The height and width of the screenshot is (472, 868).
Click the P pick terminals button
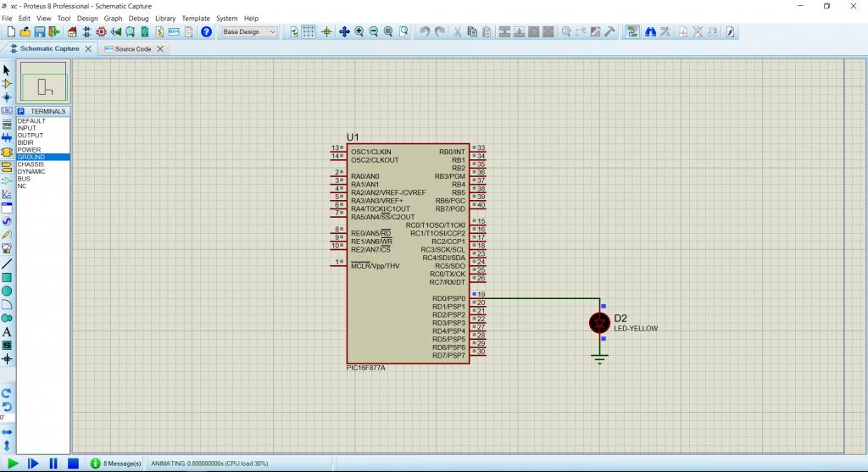(x=21, y=111)
